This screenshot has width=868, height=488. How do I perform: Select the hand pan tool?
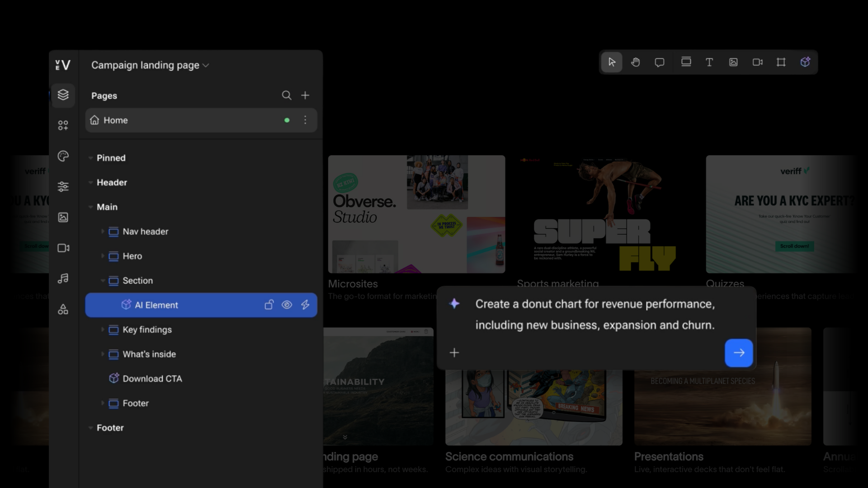[636, 62]
